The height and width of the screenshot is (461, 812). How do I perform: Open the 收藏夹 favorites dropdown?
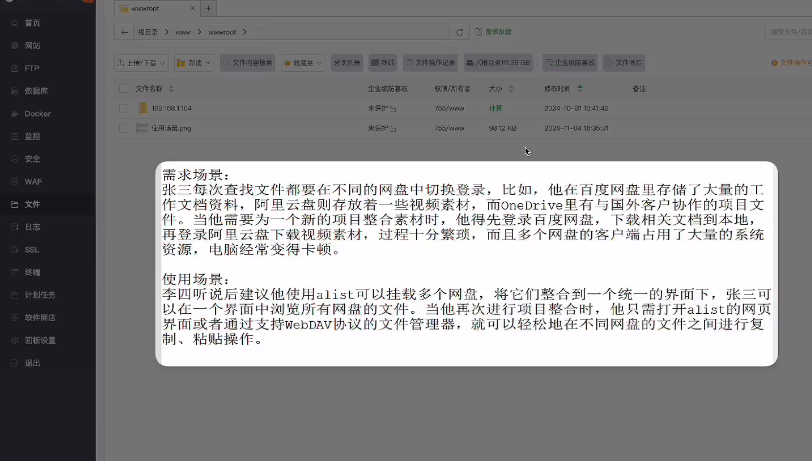[x=303, y=63]
